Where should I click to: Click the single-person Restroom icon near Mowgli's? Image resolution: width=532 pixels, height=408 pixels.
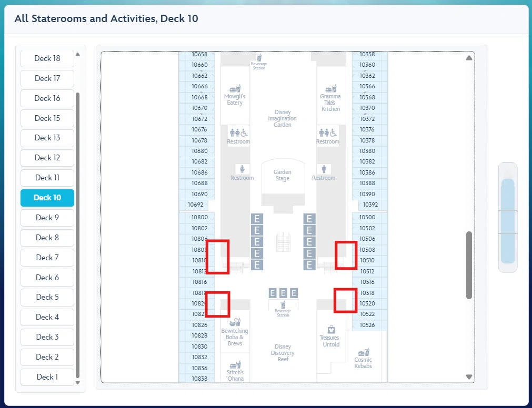click(242, 169)
